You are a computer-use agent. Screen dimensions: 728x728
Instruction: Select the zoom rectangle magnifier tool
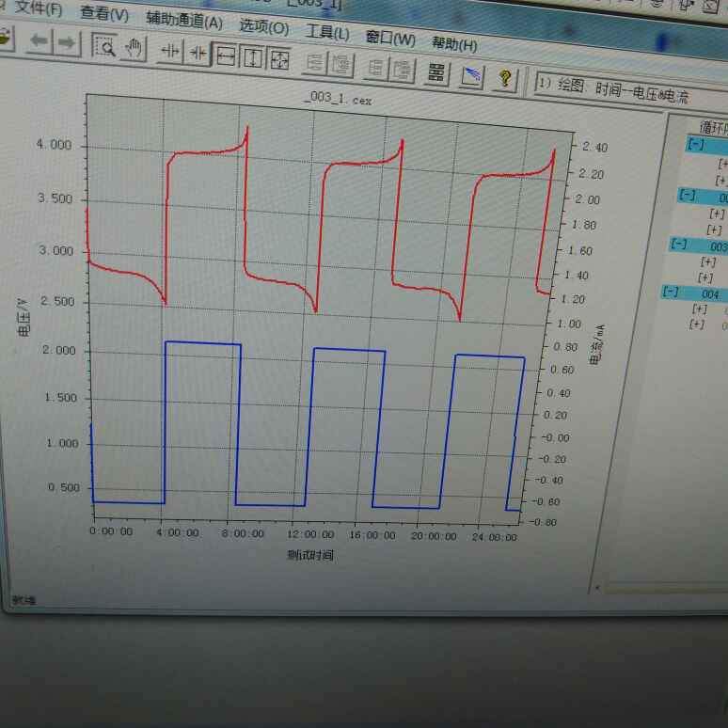(x=104, y=46)
